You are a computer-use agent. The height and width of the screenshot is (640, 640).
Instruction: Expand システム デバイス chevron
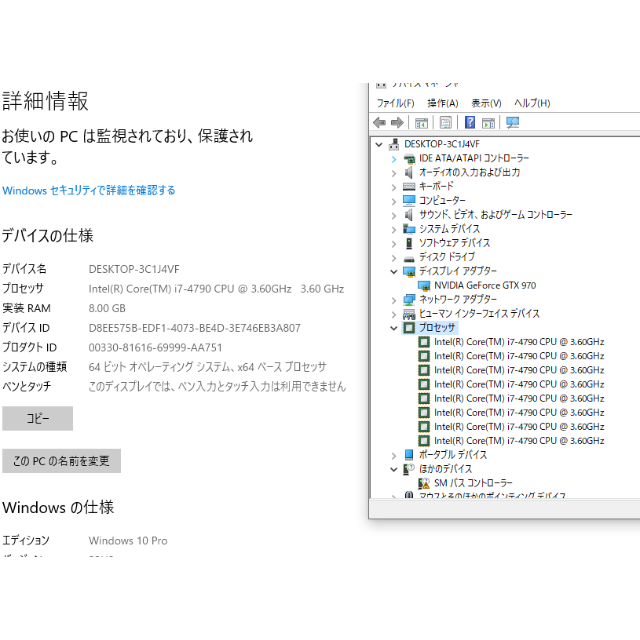[x=394, y=229]
